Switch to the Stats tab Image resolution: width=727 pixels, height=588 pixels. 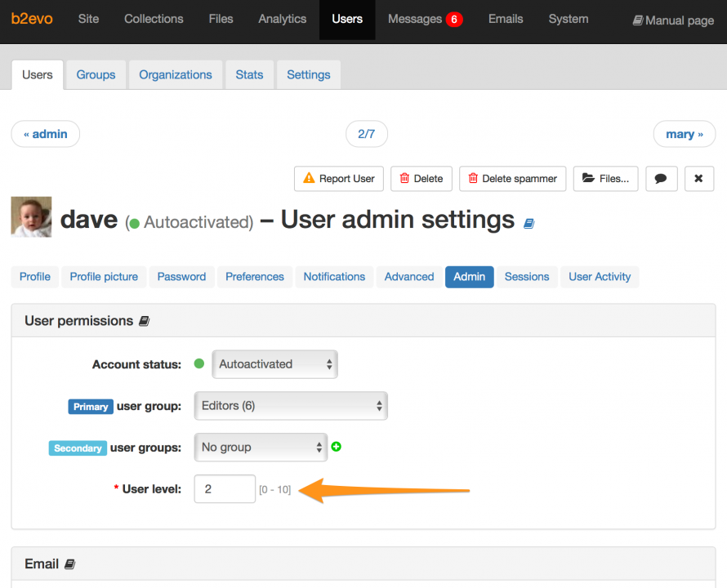[x=249, y=74]
